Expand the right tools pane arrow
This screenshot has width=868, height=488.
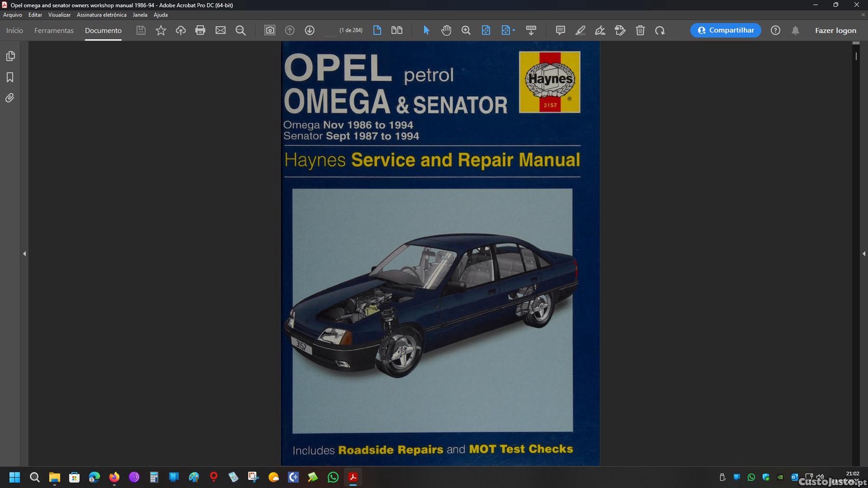863,254
